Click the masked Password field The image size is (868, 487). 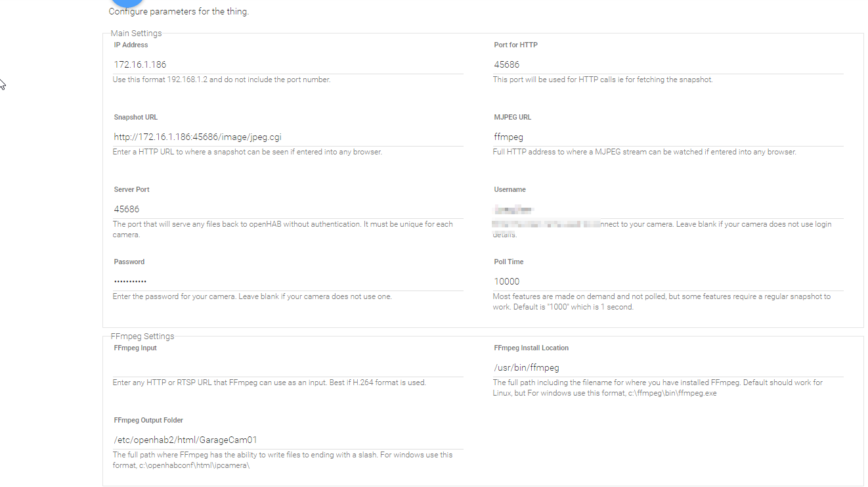(288, 281)
